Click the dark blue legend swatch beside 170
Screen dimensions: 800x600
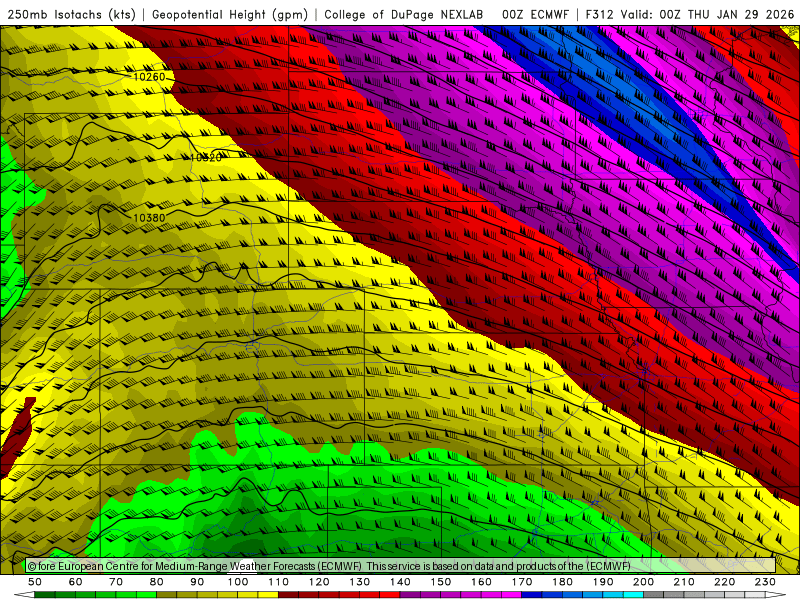532,595
